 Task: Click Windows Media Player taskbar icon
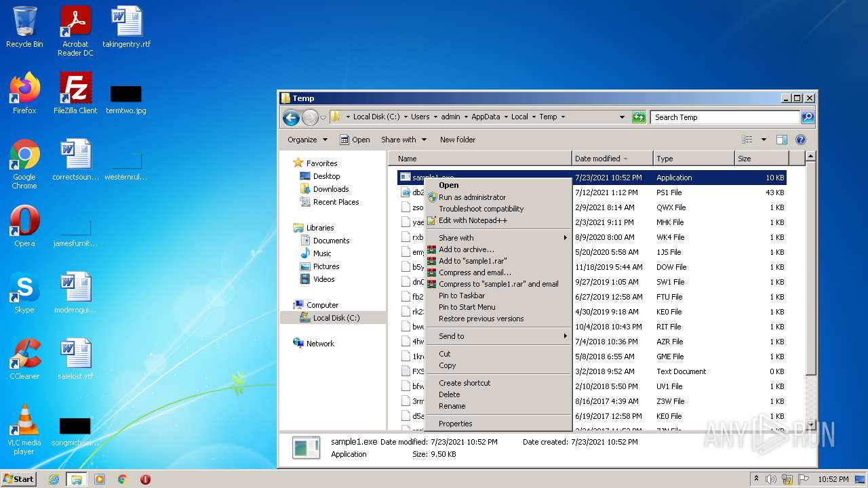99,479
